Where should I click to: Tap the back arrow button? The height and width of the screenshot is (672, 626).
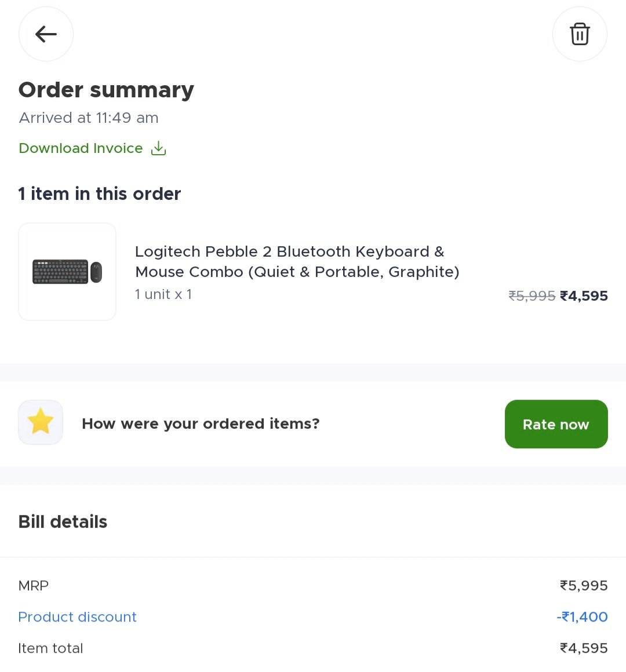click(46, 34)
